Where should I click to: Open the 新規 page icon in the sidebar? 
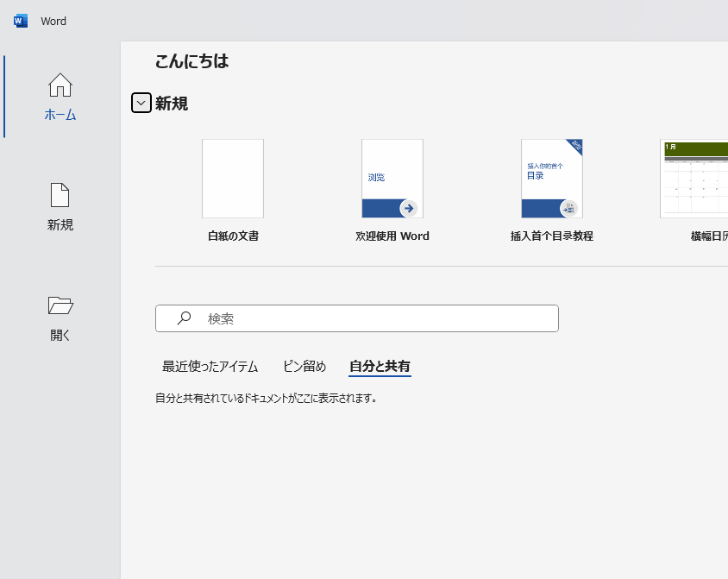click(x=60, y=196)
